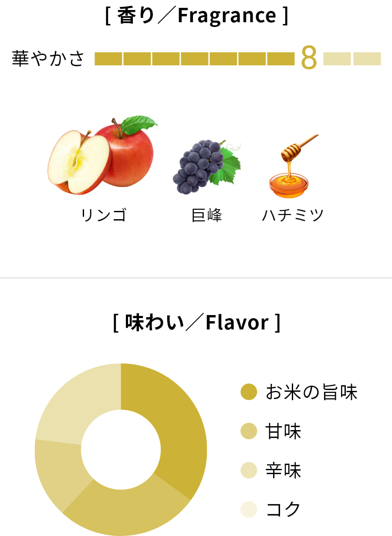Click the last pale 華やかさ bar segment
392x536 pixels.
tap(367, 59)
